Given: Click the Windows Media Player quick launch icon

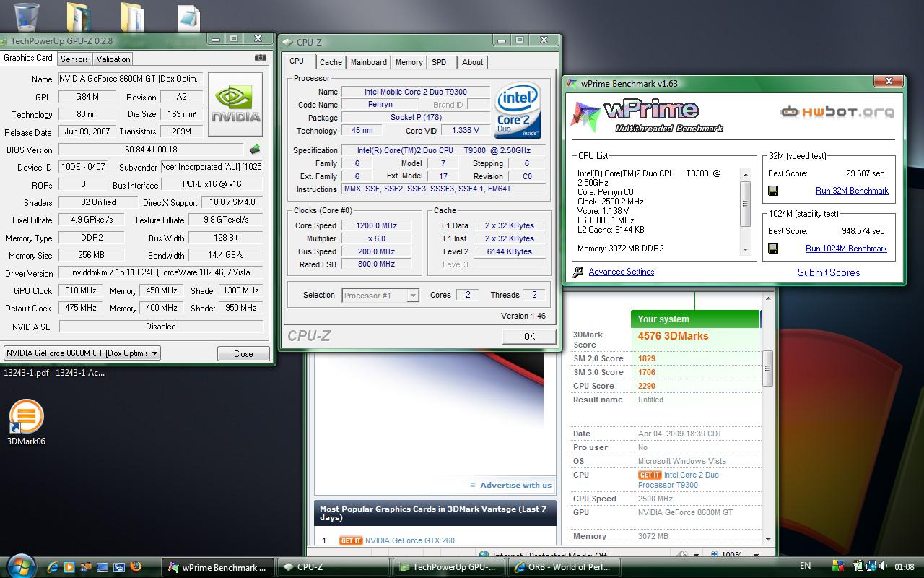Looking at the screenshot, I should 69,567.
